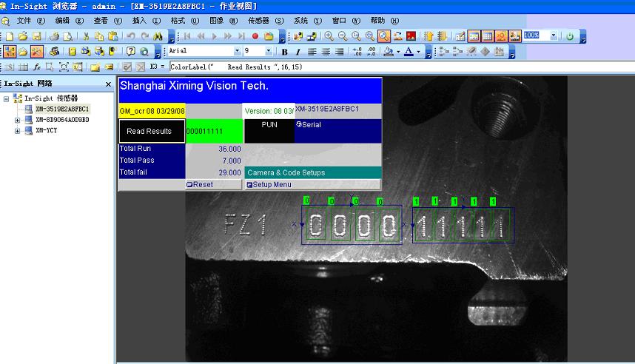Open the 100% zoom level dropdown

tap(553, 36)
